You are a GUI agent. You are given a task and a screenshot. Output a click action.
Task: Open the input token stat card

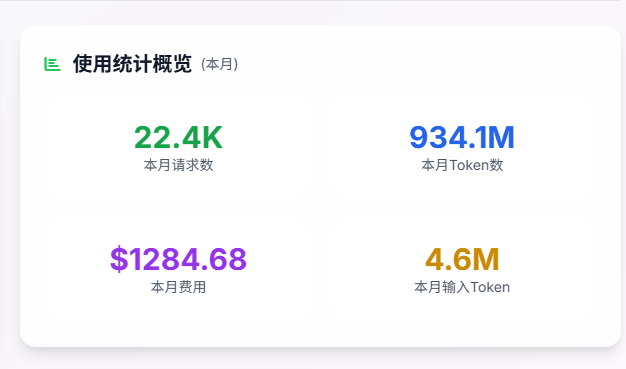[x=462, y=269]
